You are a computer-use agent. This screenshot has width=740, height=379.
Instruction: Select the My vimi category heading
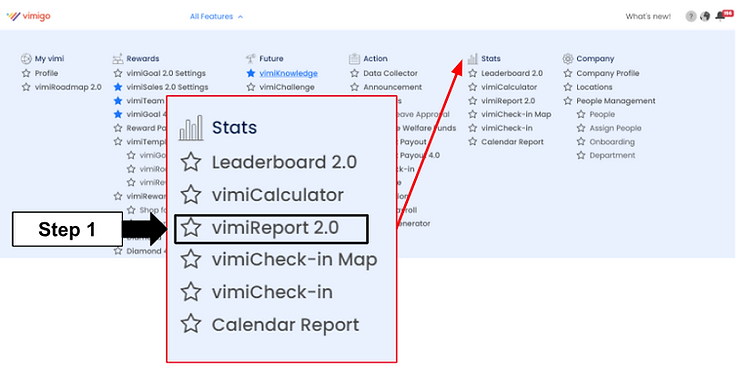click(x=50, y=59)
